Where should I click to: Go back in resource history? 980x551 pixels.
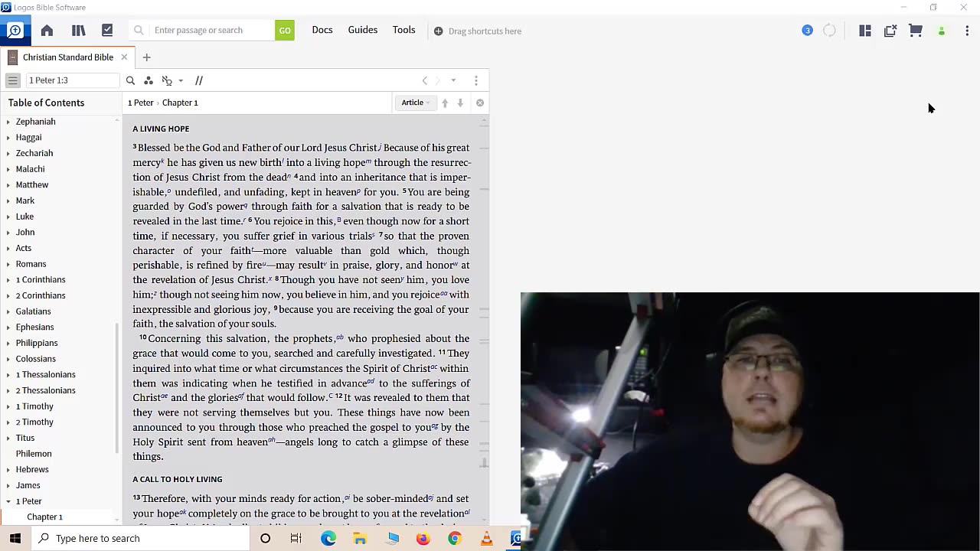(x=425, y=80)
